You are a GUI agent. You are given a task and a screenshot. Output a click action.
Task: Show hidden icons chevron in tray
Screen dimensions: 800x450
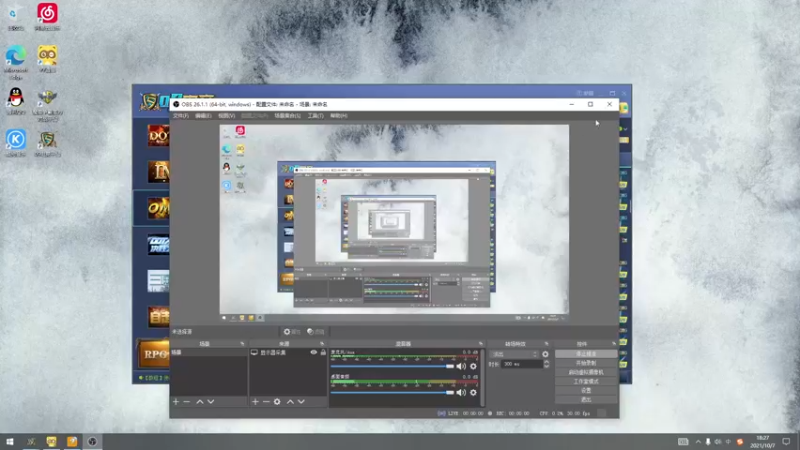(698, 442)
